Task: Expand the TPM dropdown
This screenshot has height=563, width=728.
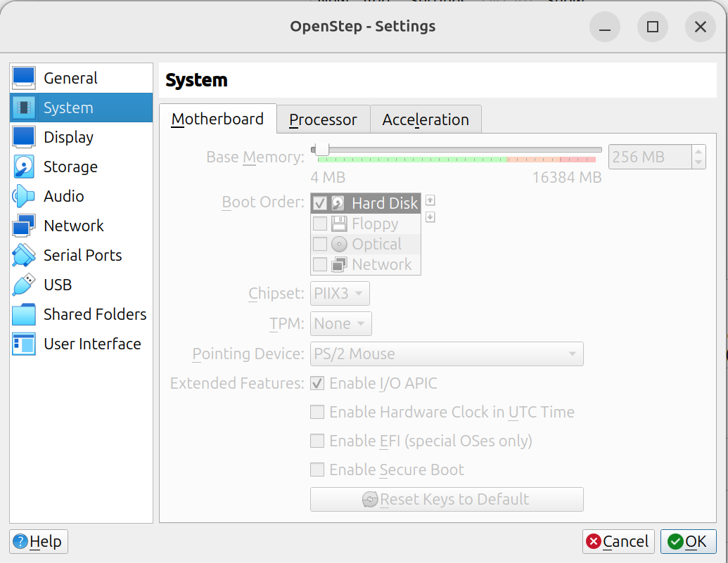Action: click(341, 324)
